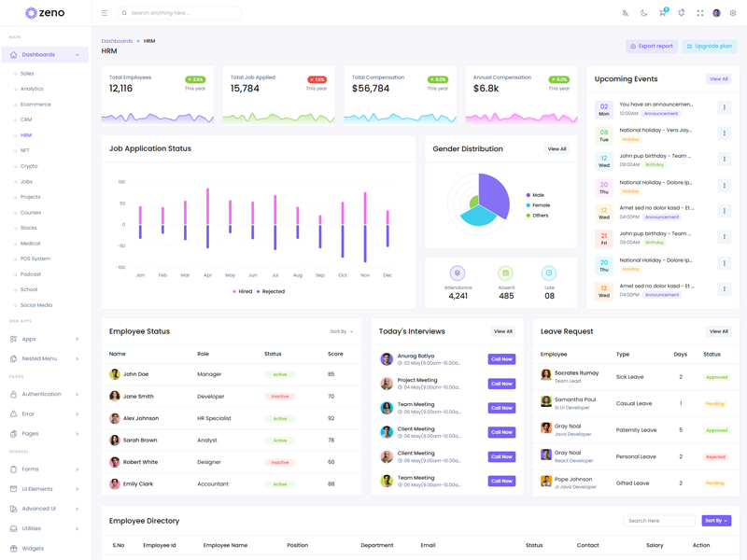Click the Export report button
This screenshot has width=747, height=560.
652,46
